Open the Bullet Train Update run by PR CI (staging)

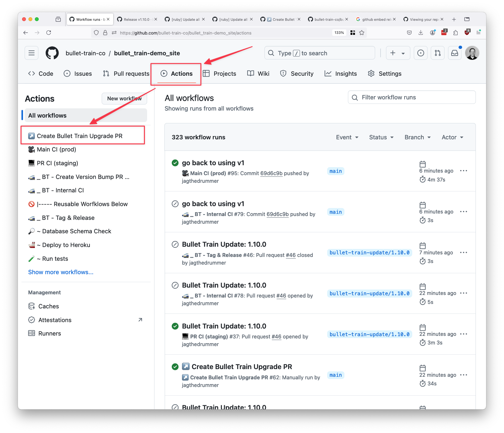pyautogui.click(x=224, y=326)
